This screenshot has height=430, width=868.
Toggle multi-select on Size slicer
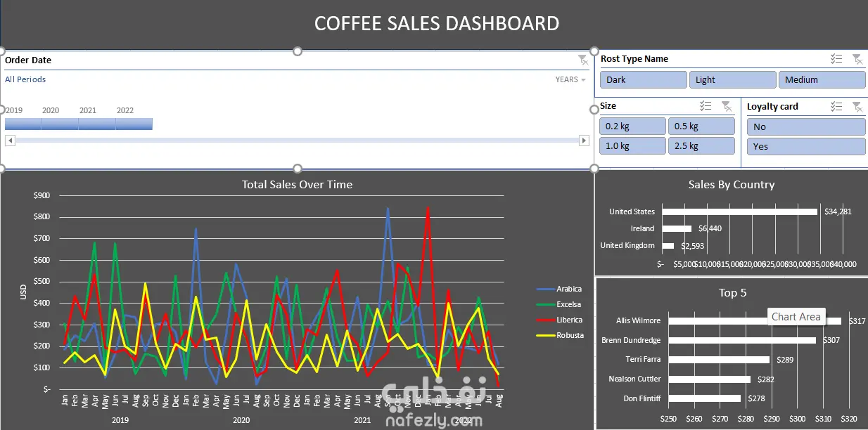coord(706,106)
